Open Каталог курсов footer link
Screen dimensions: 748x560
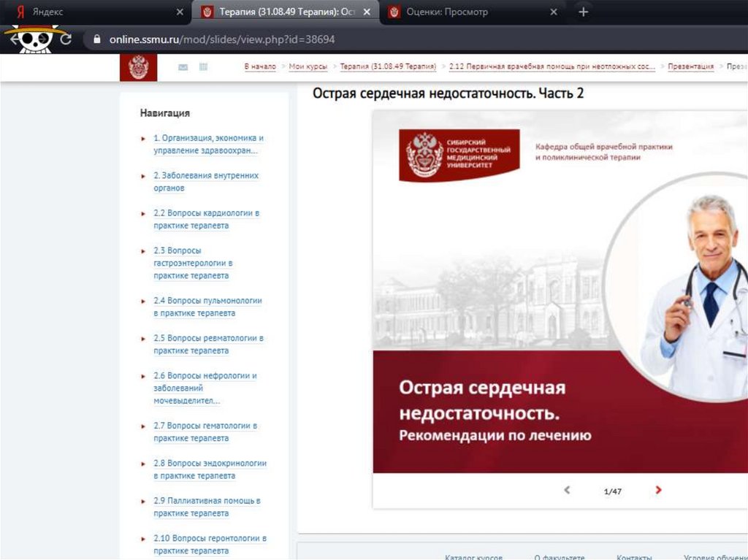[473, 556]
